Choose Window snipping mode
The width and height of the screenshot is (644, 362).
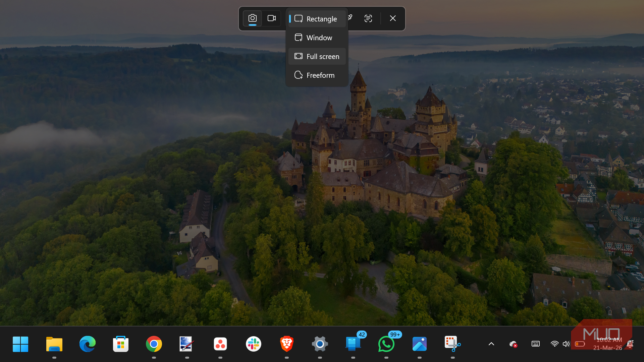click(317, 38)
